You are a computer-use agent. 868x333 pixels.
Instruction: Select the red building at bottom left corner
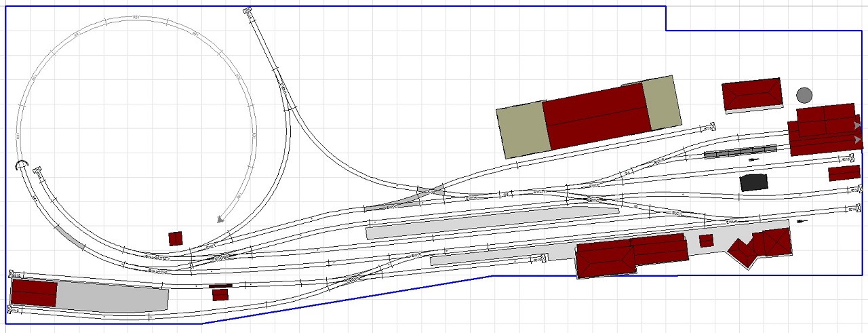click(34, 293)
